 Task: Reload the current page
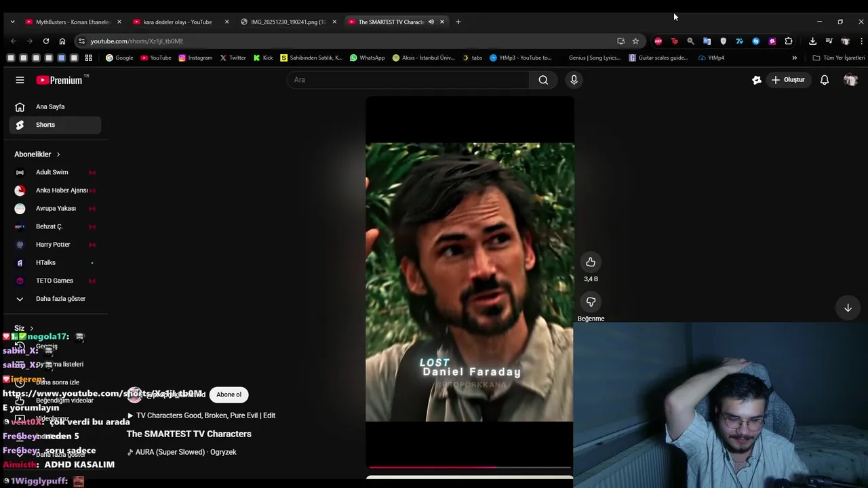point(46,41)
